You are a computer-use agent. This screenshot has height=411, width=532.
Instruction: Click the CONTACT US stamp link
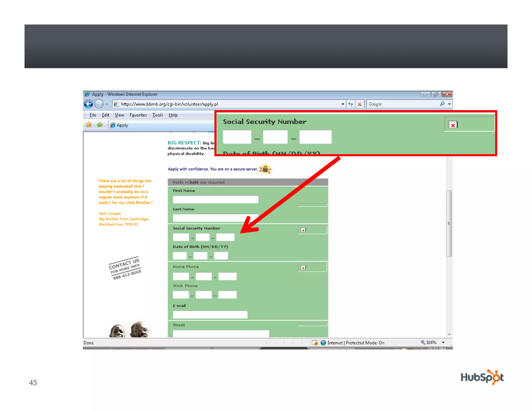pos(125,268)
